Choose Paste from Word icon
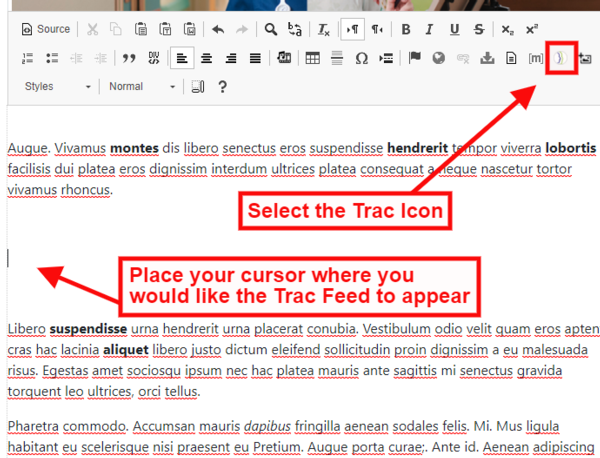This screenshot has width=600, height=458. tap(189, 29)
